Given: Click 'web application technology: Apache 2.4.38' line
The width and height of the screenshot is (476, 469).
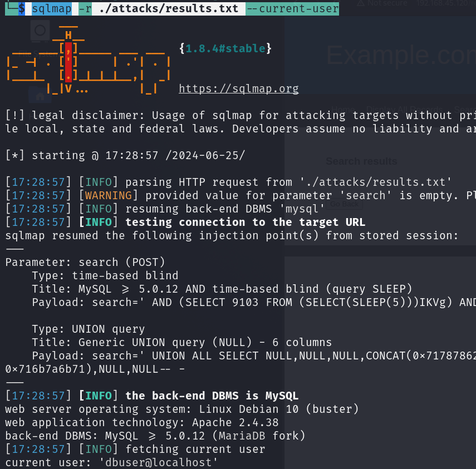Looking at the screenshot, I should [x=142, y=422].
